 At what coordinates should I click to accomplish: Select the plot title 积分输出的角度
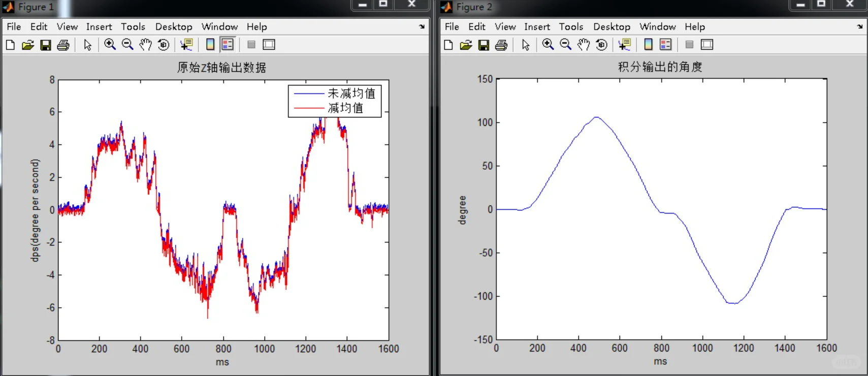click(660, 67)
